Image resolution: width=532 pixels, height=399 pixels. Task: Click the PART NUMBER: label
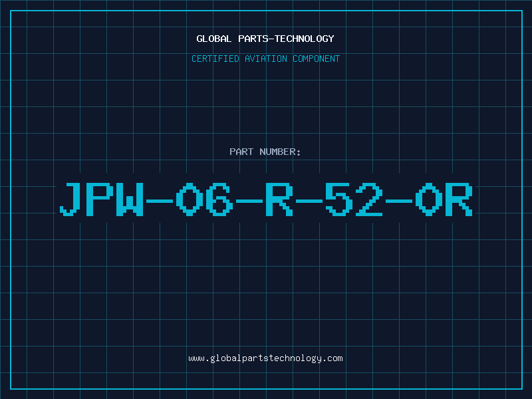click(x=265, y=152)
